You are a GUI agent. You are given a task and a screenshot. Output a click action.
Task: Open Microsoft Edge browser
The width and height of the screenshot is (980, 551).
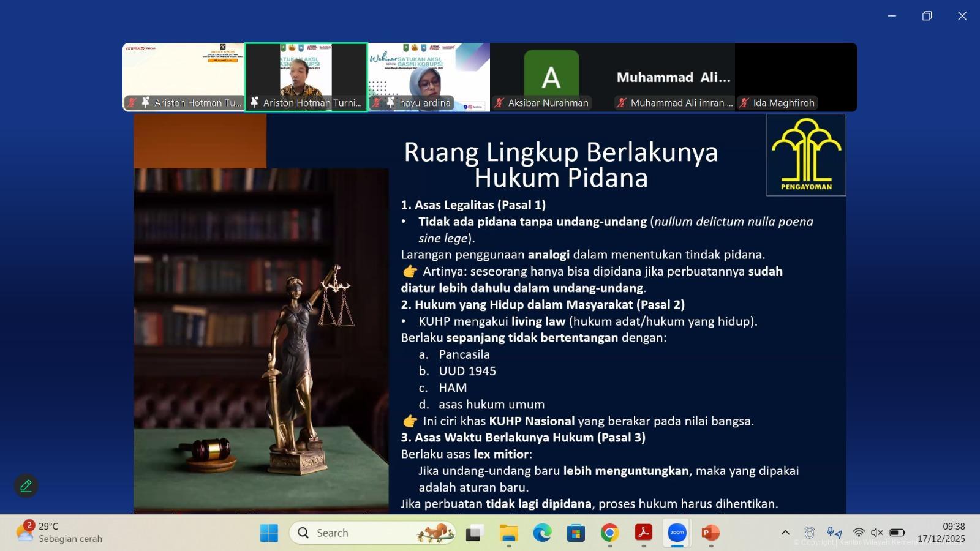pyautogui.click(x=542, y=533)
